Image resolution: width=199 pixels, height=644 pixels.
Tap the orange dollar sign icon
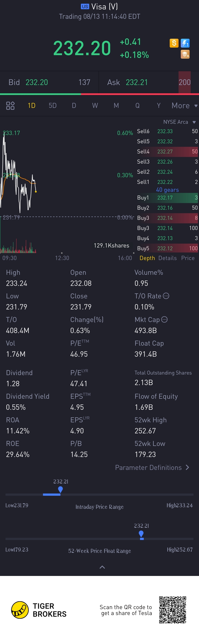click(x=174, y=43)
